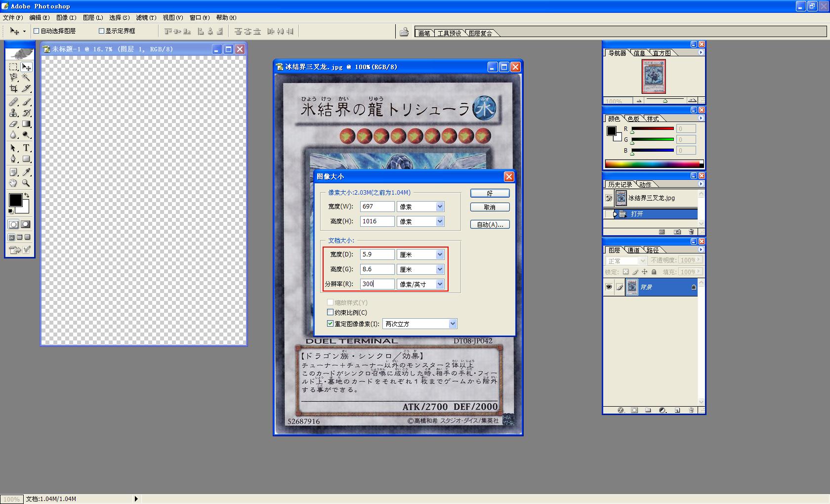
Task: Select the Magic Wand tool
Action: point(26,78)
